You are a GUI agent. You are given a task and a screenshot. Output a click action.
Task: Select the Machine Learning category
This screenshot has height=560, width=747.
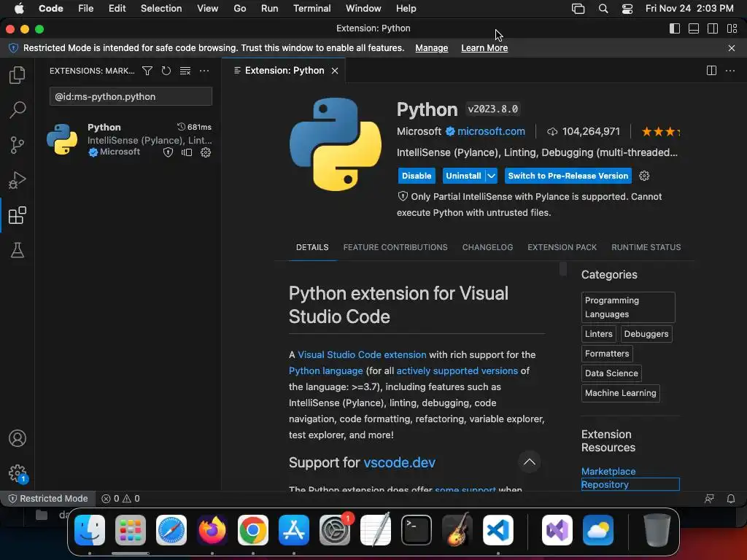coord(620,393)
